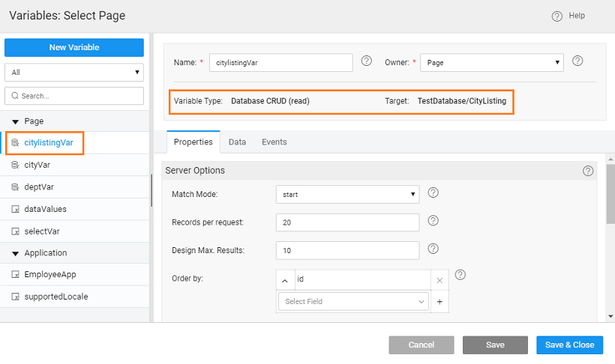The height and width of the screenshot is (364, 615).
Task: Click the Help icon in header
Action: point(556,16)
